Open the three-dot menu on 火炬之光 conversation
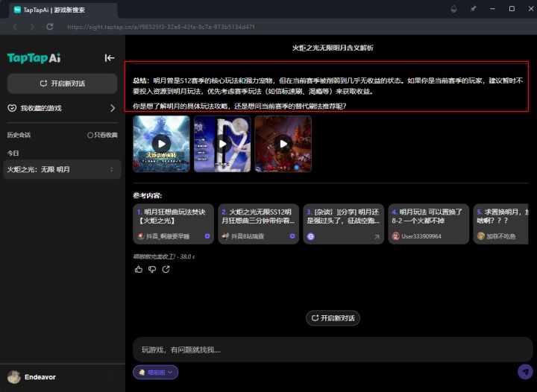Image resolution: width=537 pixels, height=392 pixels. tap(112, 169)
